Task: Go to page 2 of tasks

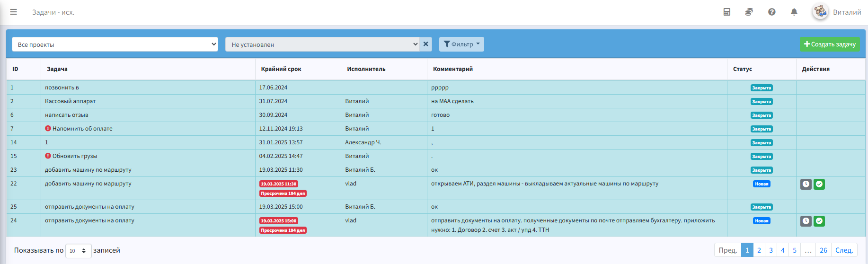Action: (x=759, y=250)
